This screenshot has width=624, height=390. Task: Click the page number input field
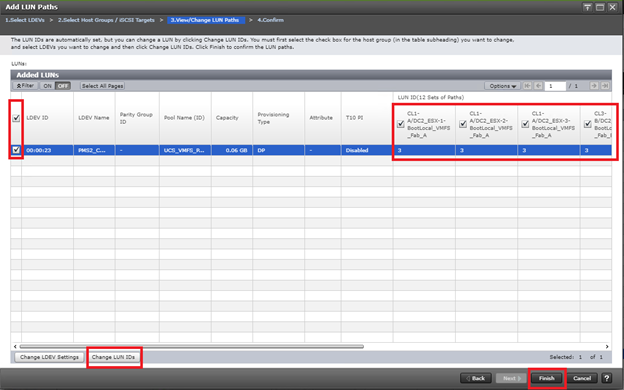(555, 86)
